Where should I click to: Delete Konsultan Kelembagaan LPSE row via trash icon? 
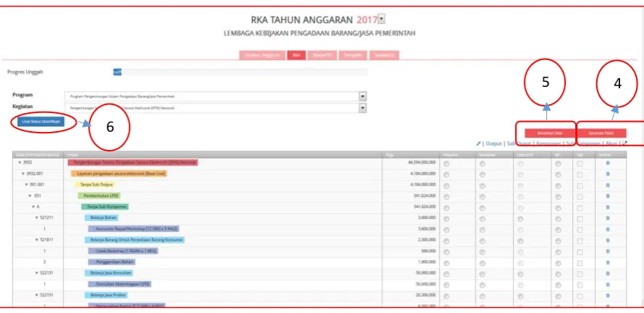click(x=608, y=285)
